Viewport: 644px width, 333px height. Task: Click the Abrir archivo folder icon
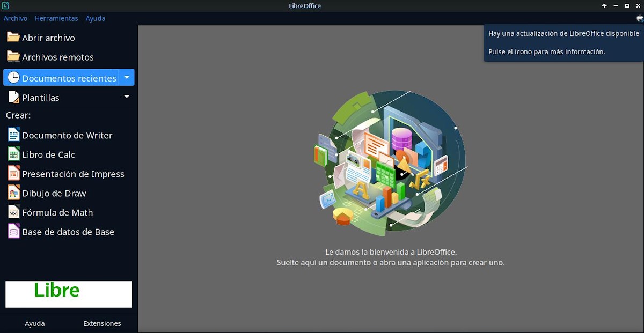coord(13,38)
